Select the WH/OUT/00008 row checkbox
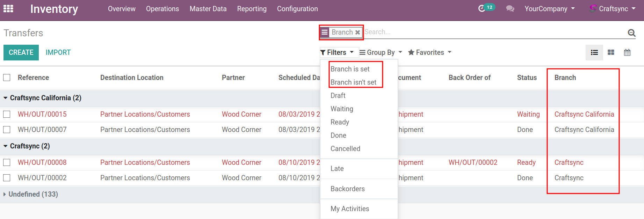 (7, 162)
